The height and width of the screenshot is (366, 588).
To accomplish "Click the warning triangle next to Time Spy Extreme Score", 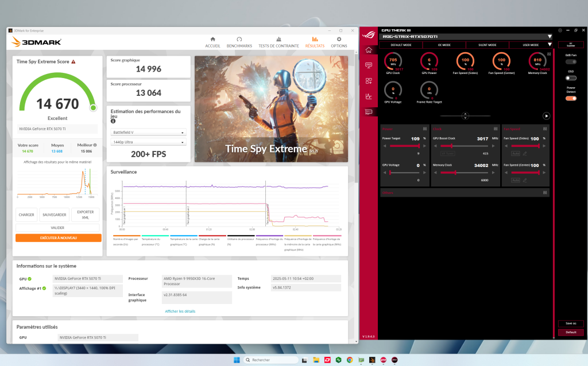I will tap(73, 62).
